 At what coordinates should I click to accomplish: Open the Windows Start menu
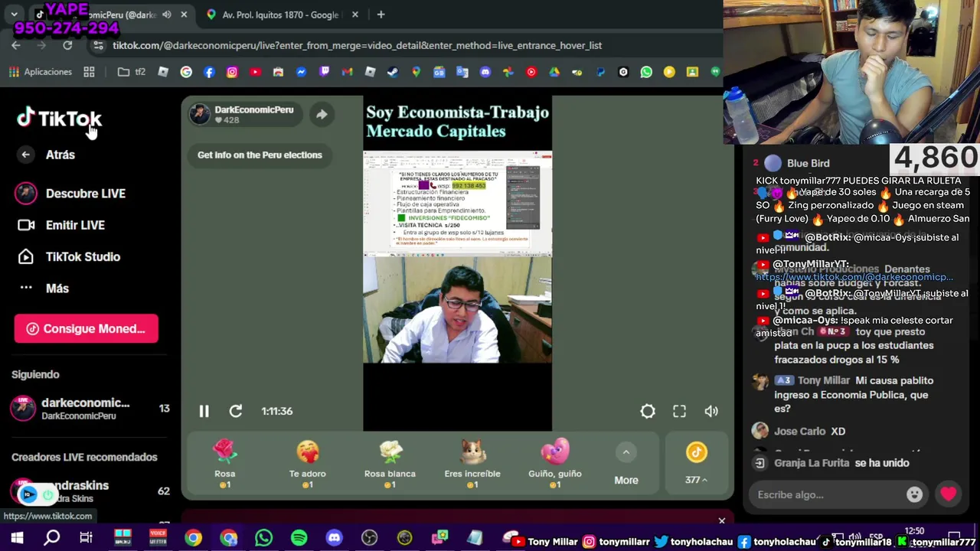click(17, 538)
